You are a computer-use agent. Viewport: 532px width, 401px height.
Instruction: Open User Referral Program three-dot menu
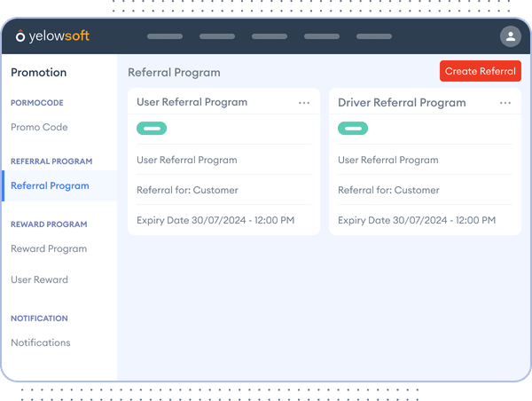point(304,103)
